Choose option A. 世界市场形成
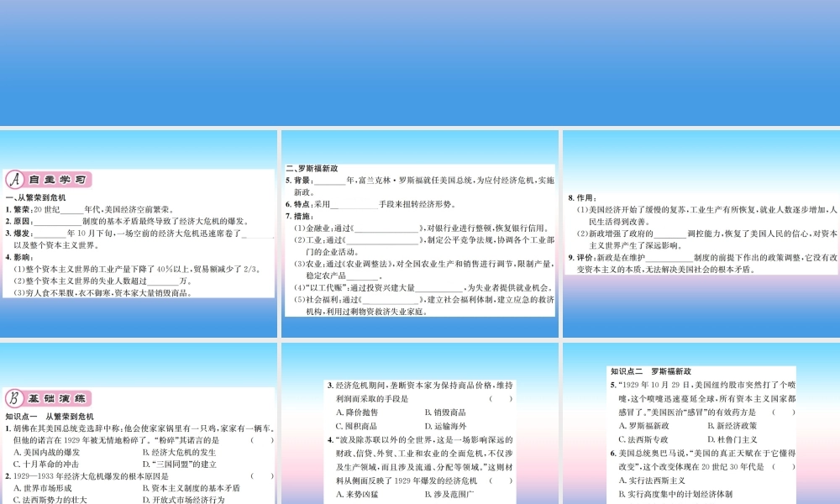 pos(42,488)
